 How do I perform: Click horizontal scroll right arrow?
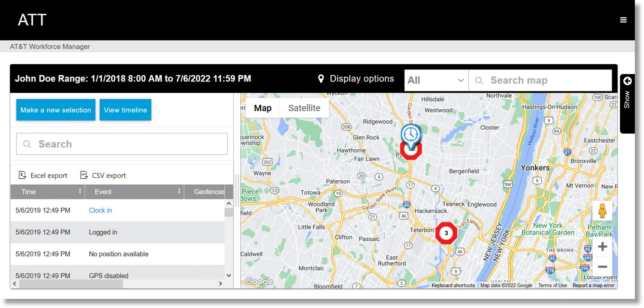tap(220, 284)
